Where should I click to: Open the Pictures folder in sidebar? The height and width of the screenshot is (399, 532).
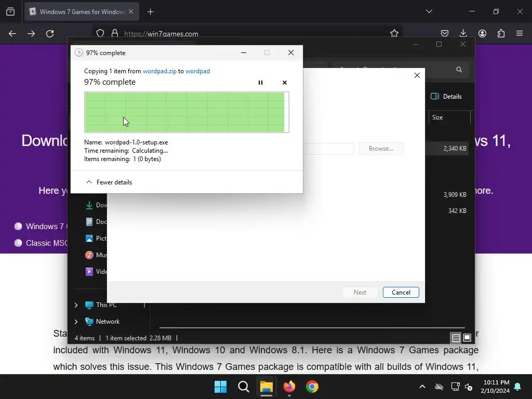(x=96, y=238)
